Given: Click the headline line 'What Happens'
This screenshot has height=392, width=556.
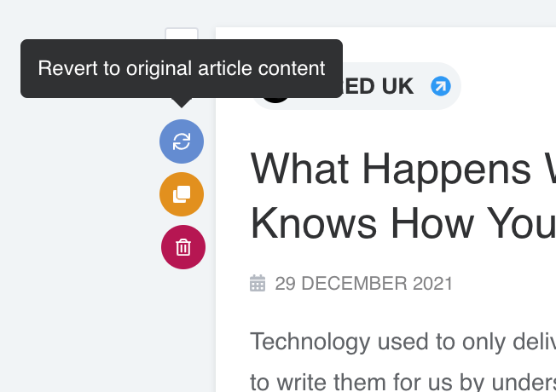Looking at the screenshot, I should click(401, 169).
